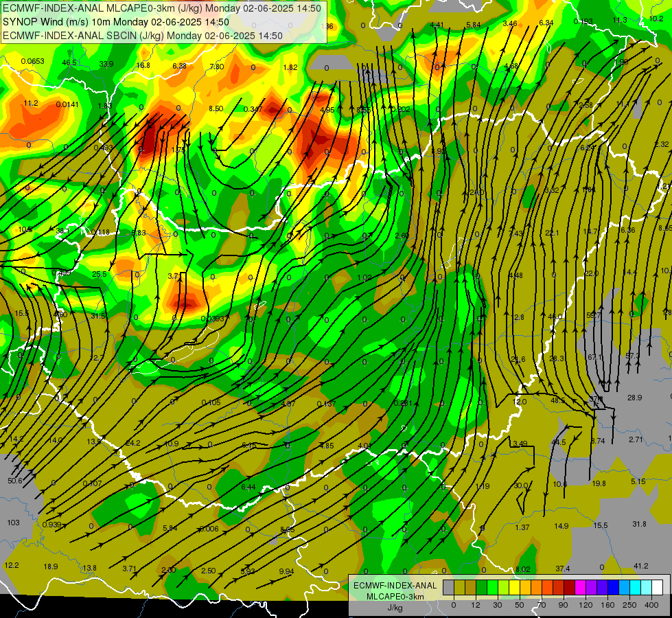
Task: Select the map value '19.8'
Action: click(599, 483)
